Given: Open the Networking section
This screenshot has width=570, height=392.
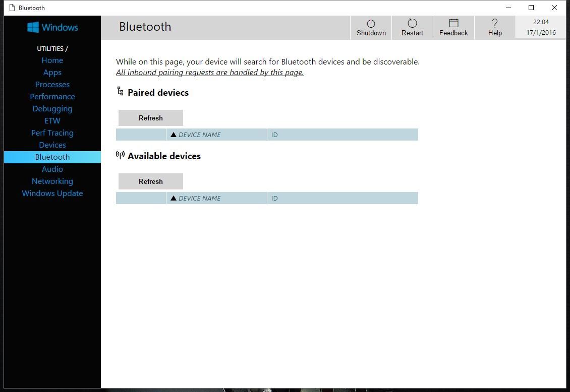Looking at the screenshot, I should click(52, 181).
